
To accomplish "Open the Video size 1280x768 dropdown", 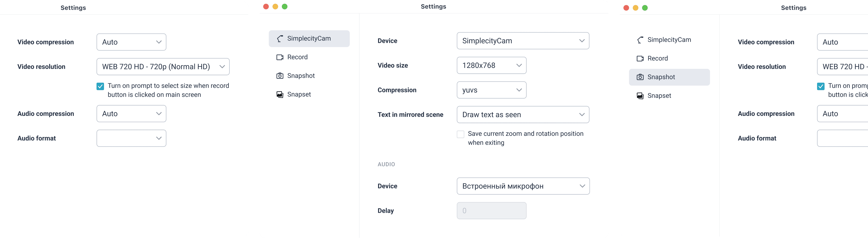I will pyautogui.click(x=491, y=65).
